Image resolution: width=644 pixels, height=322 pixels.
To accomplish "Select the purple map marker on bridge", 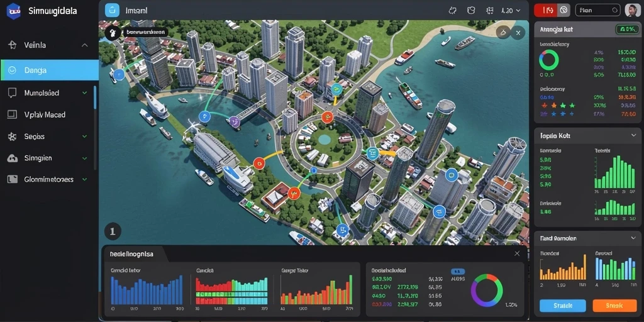I will pyautogui.click(x=234, y=121).
